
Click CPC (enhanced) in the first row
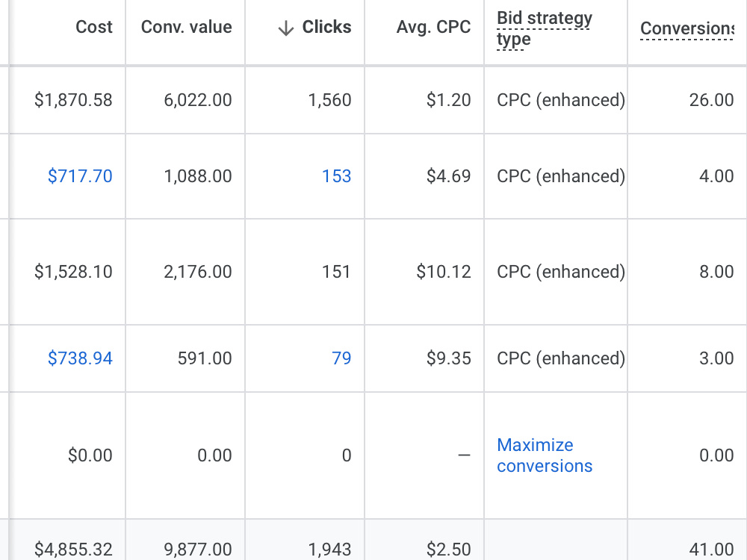(561, 100)
